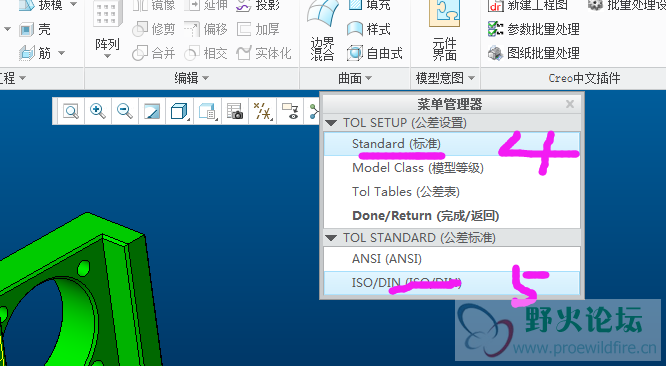Toggle datum display filters icon
The image size is (666, 366).
tap(262, 111)
